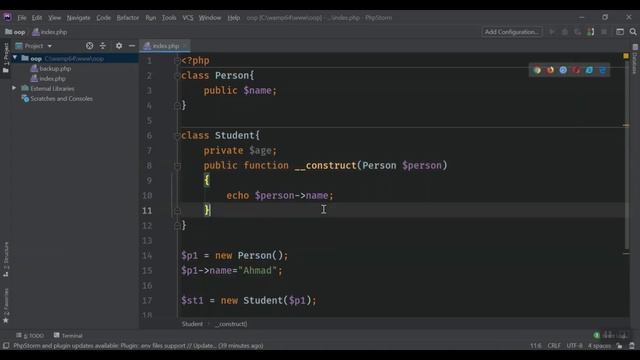Click line number 14 in gutter
This screenshot has width=640, height=360.
(147, 256)
